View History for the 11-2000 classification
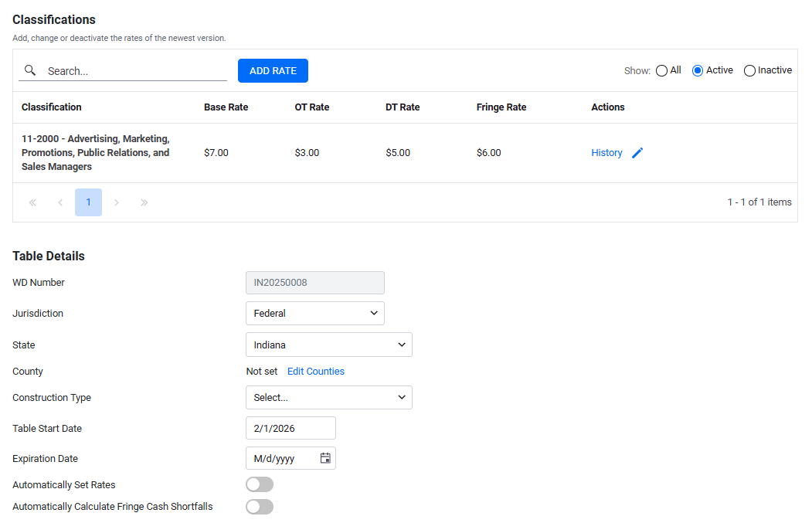 coord(606,153)
